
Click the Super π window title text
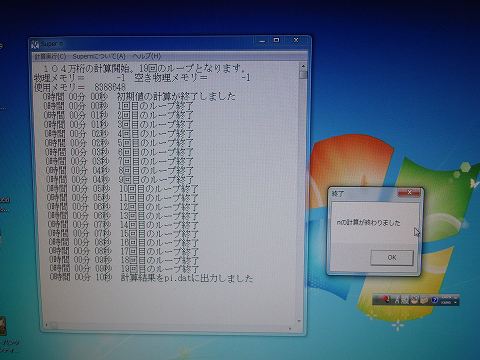51,44
